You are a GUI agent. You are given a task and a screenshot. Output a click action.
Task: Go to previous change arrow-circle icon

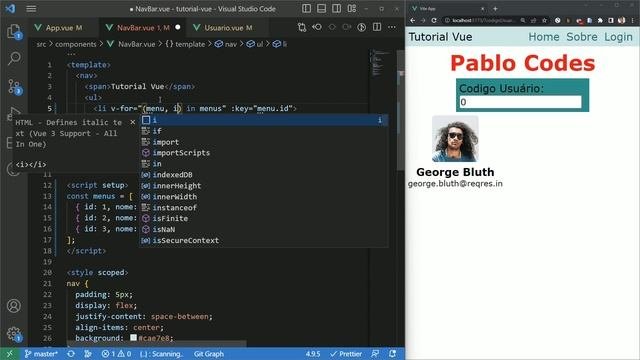click(317, 27)
